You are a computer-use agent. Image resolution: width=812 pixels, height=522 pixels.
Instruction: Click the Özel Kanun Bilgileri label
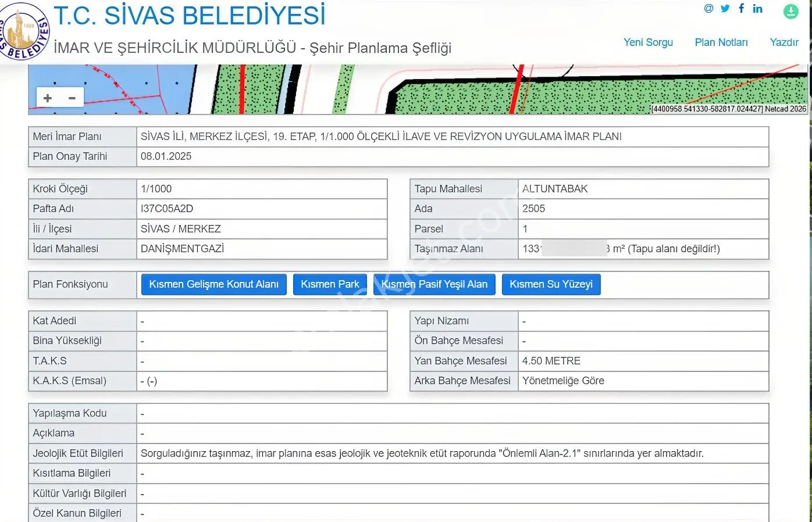(x=77, y=513)
